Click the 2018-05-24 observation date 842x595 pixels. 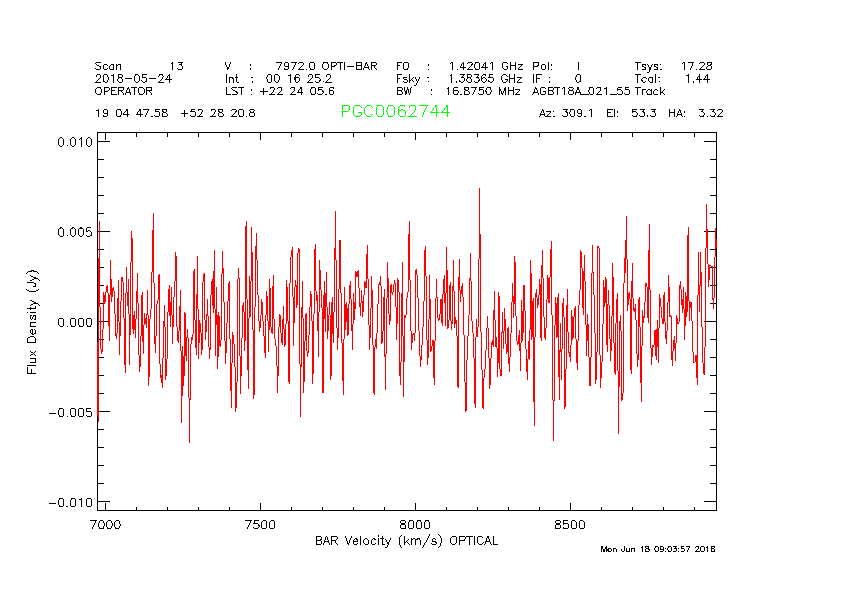pos(133,78)
